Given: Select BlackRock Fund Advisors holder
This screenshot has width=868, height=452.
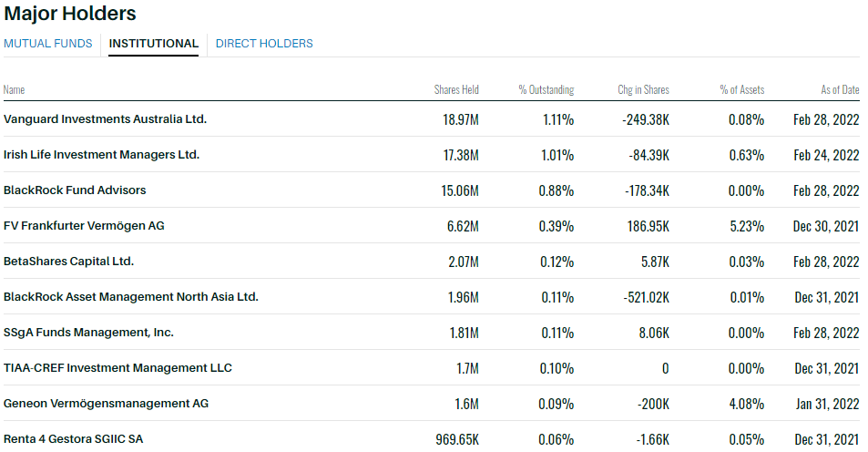Looking at the screenshot, I should click(x=75, y=190).
